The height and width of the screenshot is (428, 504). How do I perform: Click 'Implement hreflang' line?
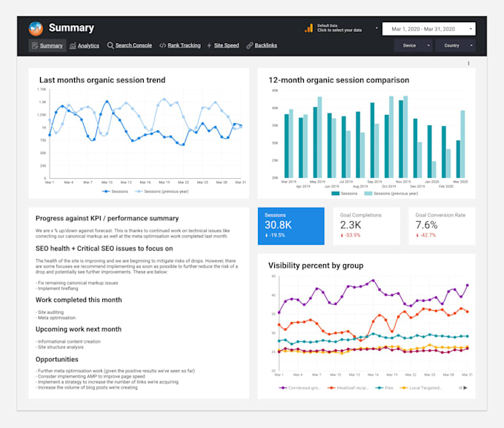[57, 289]
